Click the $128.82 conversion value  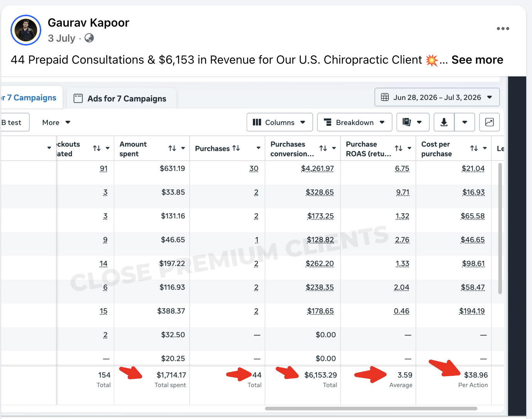320,240
